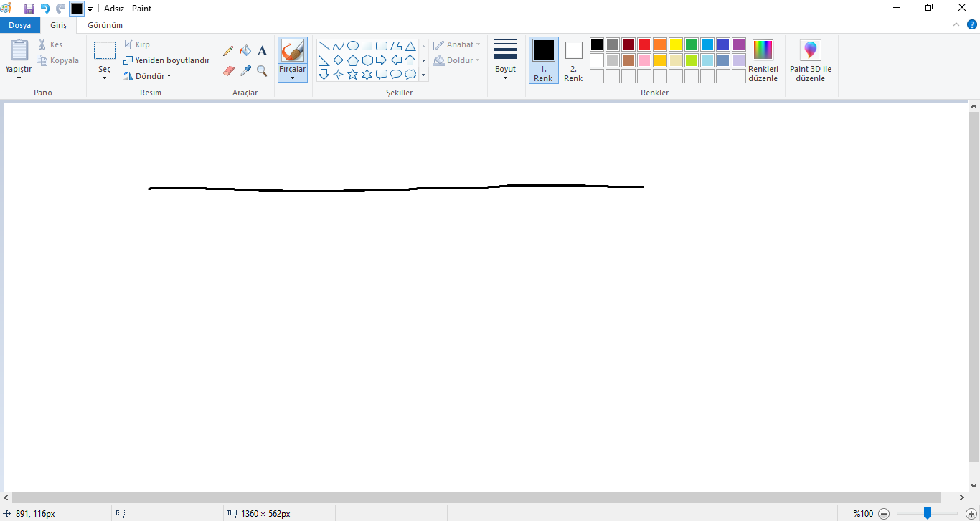Select the Fill with color bucket tool
The width and height of the screenshot is (980, 521).
point(245,51)
